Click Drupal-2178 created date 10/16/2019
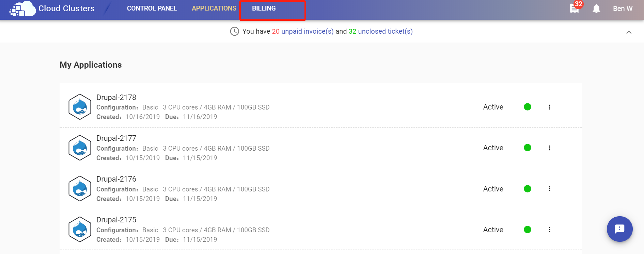Image resolution: width=644 pixels, height=254 pixels. (x=143, y=117)
